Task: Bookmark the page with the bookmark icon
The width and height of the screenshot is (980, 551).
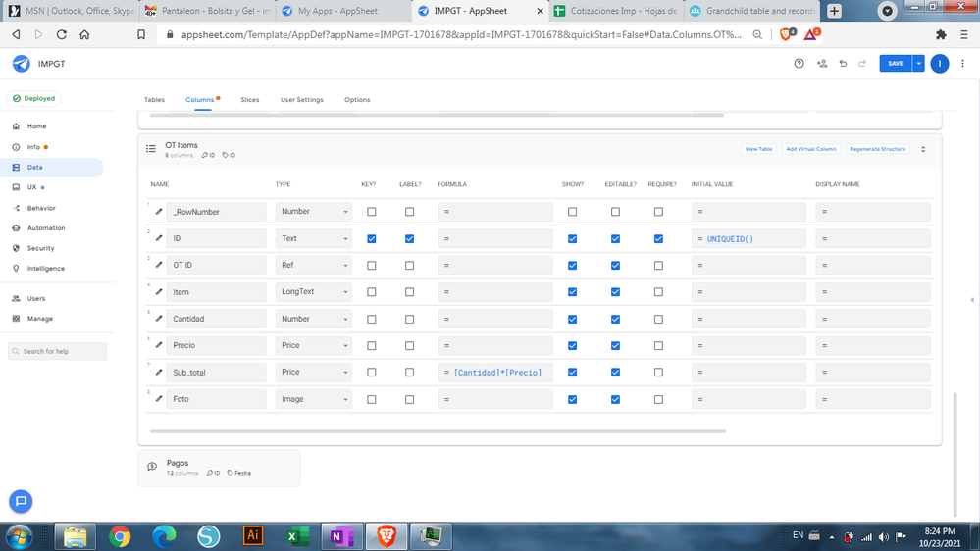Action: click(141, 35)
